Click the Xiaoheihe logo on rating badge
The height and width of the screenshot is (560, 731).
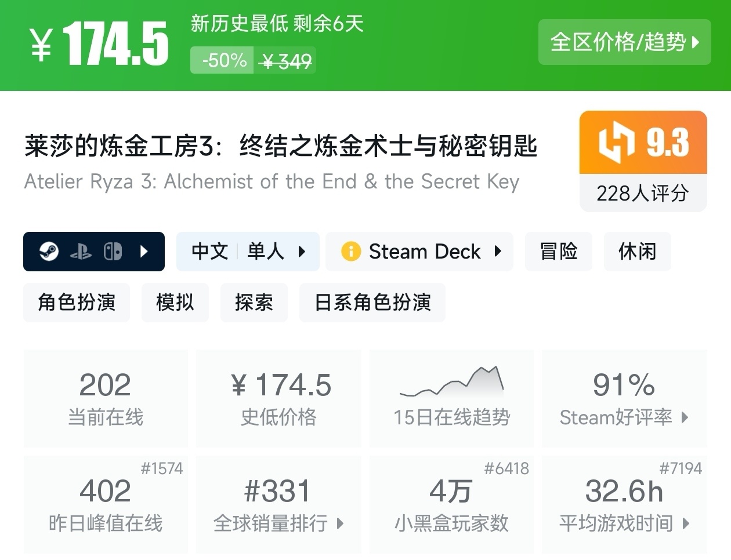pos(616,143)
